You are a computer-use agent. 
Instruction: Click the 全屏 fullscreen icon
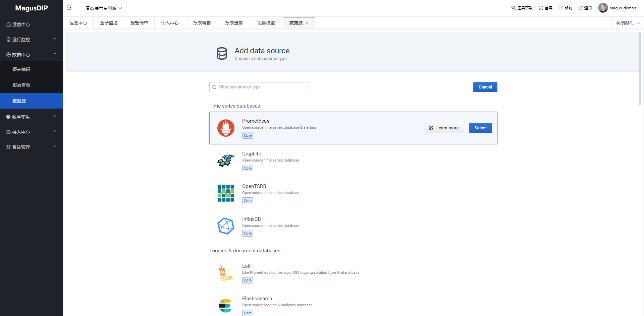(x=541, y=8)
